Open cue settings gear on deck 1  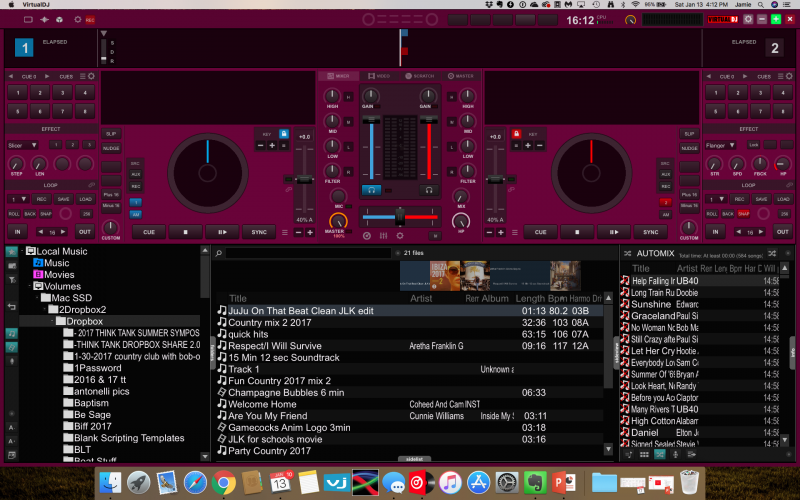click(x=91, y=76)
